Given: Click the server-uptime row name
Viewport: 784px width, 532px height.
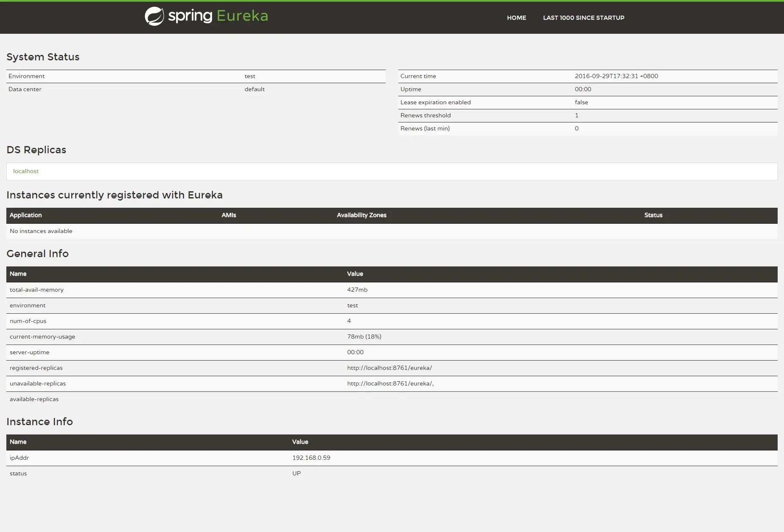Looking at the screenshot, I should click(30, 352).
